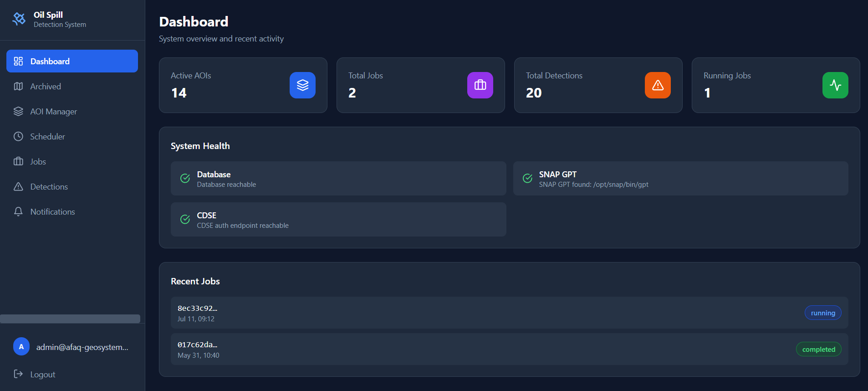Go to the Detections page
This screenshot has width=868, height=391.
tap(72, 186)
